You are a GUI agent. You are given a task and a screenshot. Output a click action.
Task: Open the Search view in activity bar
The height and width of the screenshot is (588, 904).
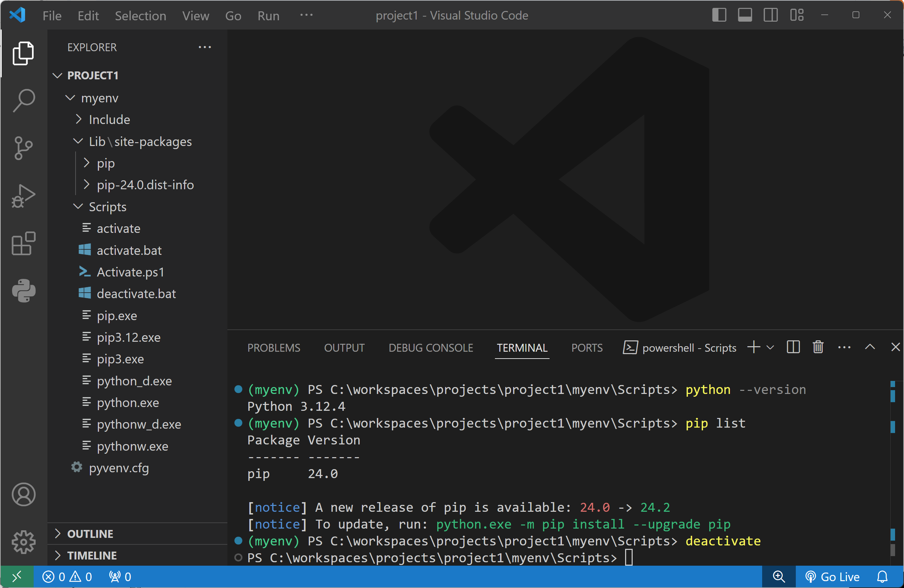tap(24, 101)
